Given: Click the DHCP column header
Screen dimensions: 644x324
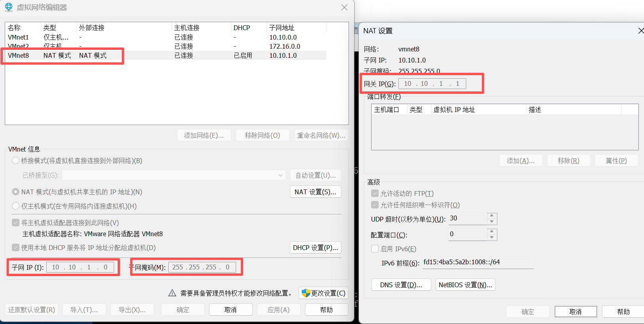Looking at the screenshot, I should (x=249, y=28).
